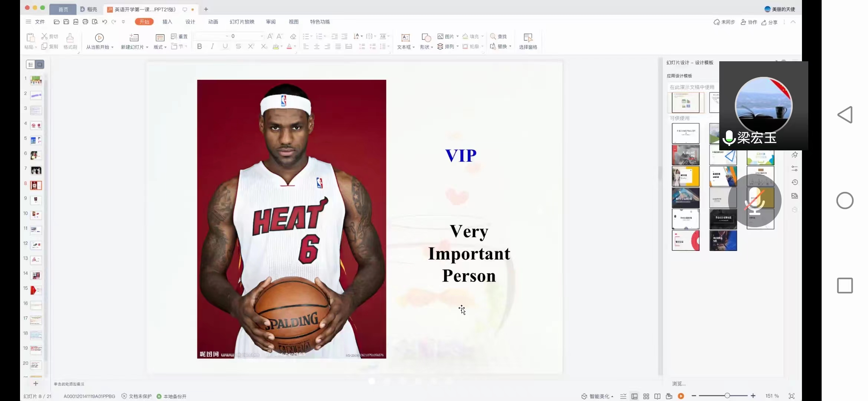Export to PDF from the quick access toolbar
The image size is (868, 401).
coord(76,22)
